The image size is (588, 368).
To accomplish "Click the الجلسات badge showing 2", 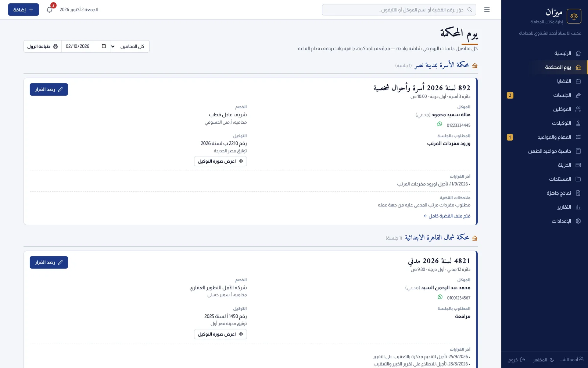I will pyautogui.click(x=510, y=95).
